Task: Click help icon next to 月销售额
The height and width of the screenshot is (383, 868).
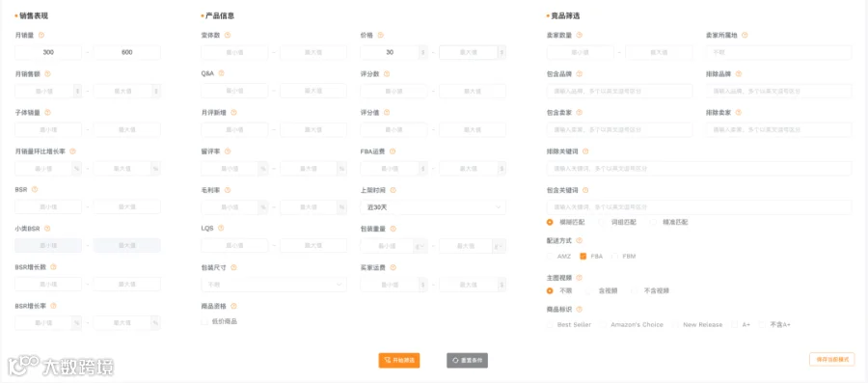Action: click(x=47, y=73)
